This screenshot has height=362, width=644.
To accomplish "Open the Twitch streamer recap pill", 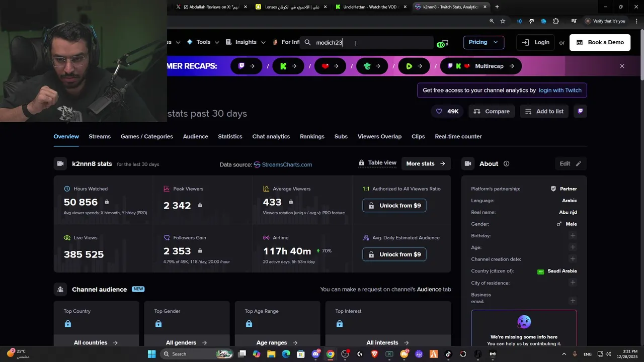I will [247, 66].
